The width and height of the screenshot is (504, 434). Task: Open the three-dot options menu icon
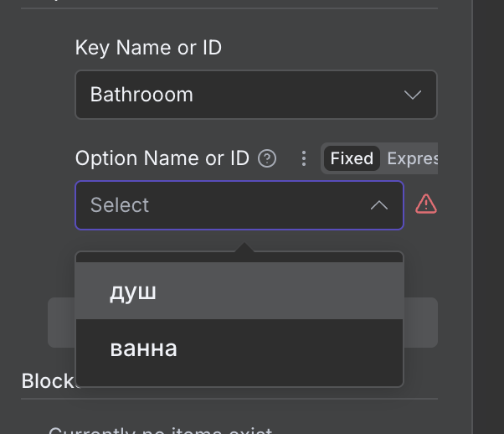[x=304, y=158]
